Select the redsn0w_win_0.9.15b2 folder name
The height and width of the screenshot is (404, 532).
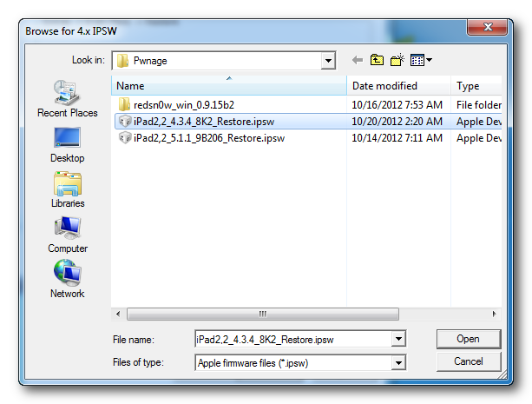click(184, 105)
